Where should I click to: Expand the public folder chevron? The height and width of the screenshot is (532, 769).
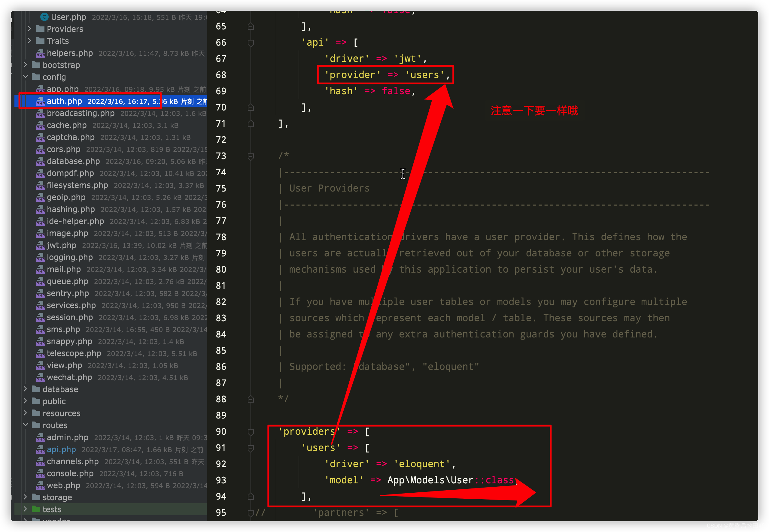25,401
